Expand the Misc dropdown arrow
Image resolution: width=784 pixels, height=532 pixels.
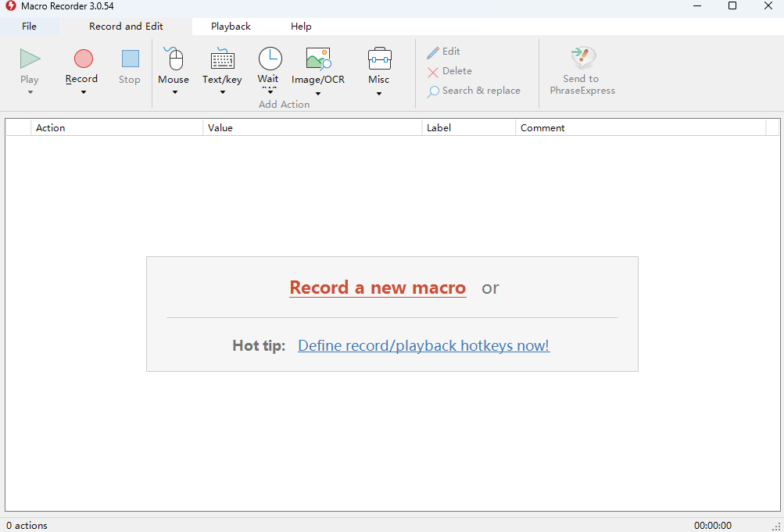(379, 94)
